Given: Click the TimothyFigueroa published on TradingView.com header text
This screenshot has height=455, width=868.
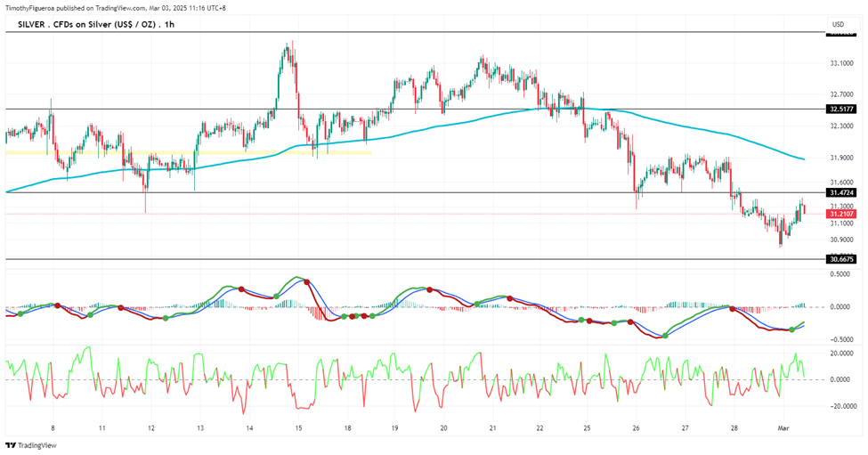Looking at the screenshot, I should (x=115, y=8).
